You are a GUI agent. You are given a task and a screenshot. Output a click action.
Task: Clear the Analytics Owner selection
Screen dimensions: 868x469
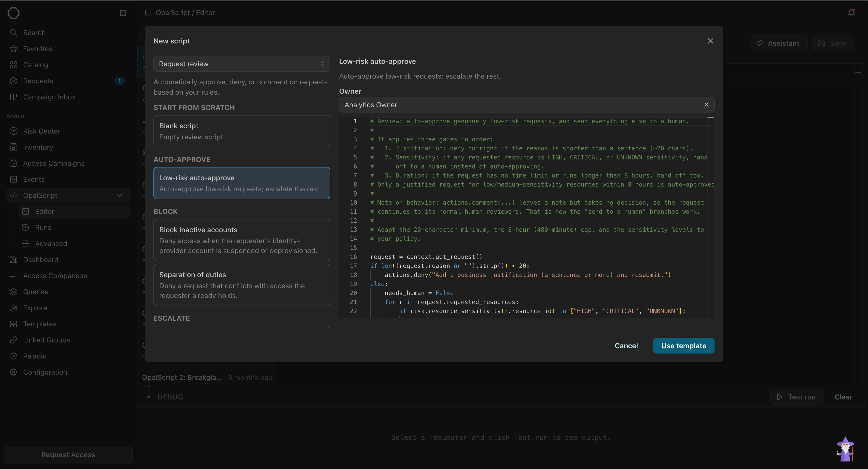(x=706, y=105)
